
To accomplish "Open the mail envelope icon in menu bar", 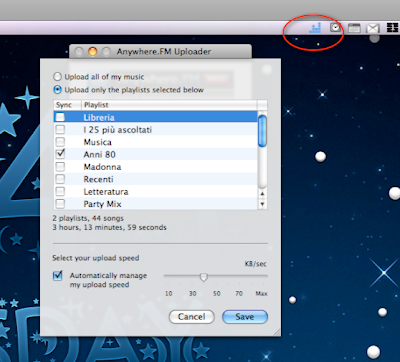I will click(x=373, y=28).
